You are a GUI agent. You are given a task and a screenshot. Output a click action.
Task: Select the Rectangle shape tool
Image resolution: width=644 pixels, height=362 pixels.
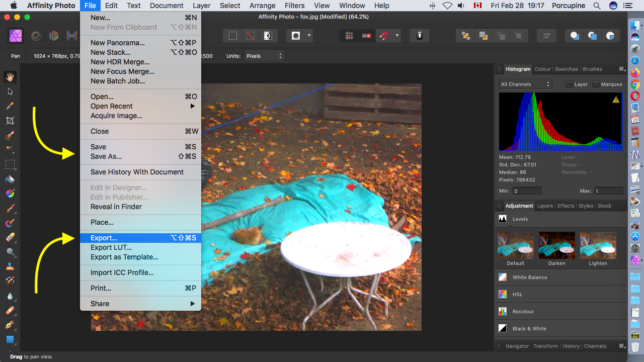pos(10,340)
